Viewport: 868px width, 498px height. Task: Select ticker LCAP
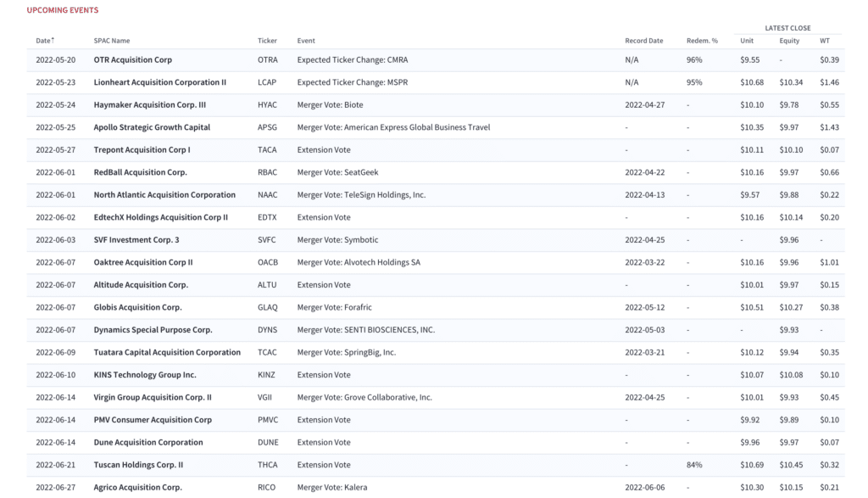coord(267,82)
